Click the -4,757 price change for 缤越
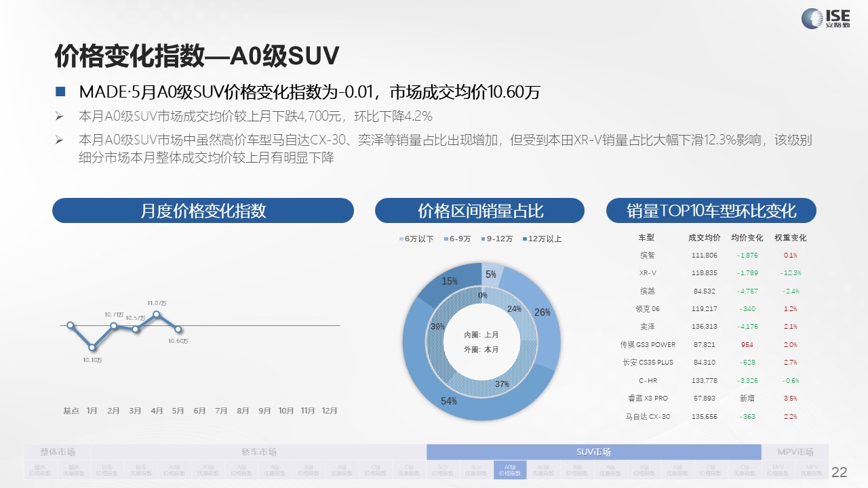 point(747,291)
